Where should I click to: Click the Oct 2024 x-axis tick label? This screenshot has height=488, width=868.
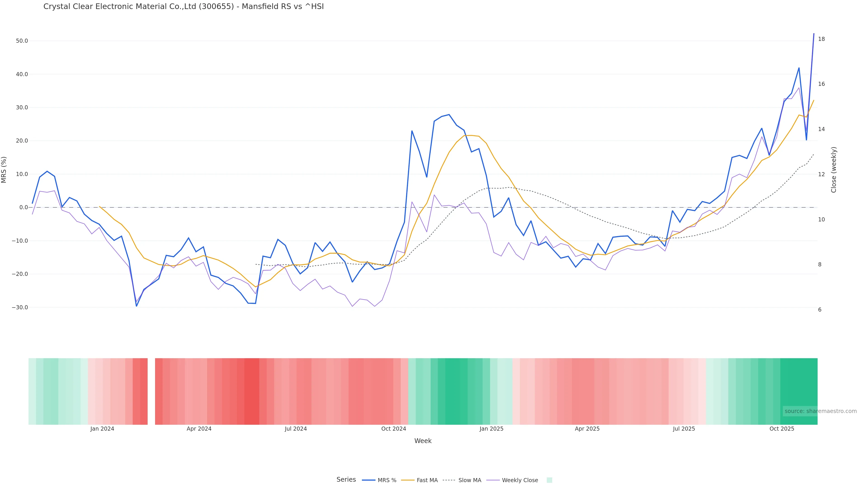pyautogui.click(x=394, y=429)
